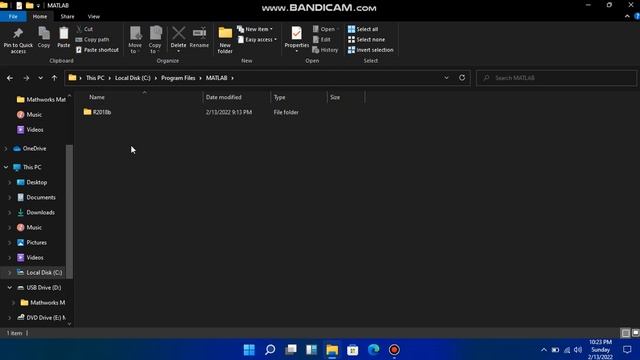Switch to the Share ribbon tab

pos(67,16)
